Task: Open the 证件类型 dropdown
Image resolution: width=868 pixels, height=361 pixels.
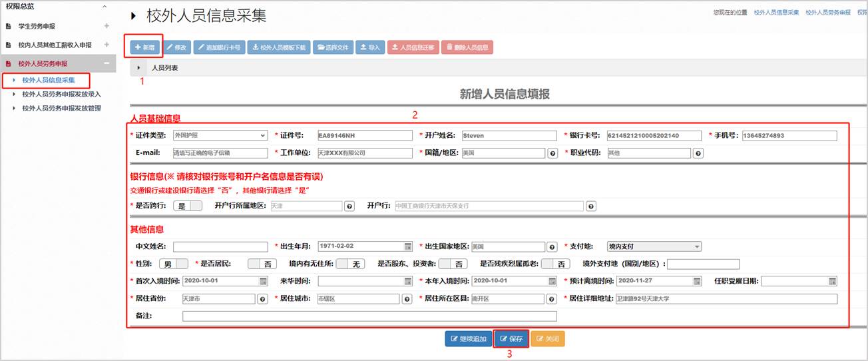Action: (x=220, y=136)
